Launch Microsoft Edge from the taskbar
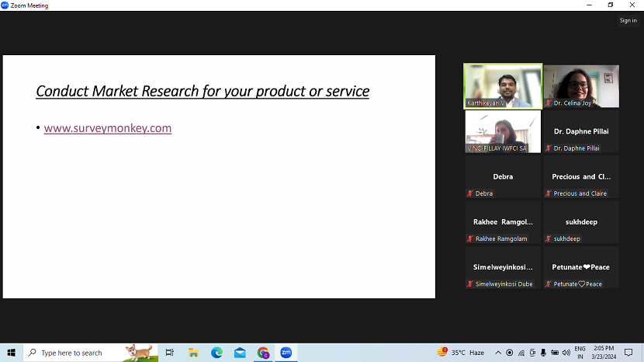Screen dimensions: 644x362 (217, 353)
